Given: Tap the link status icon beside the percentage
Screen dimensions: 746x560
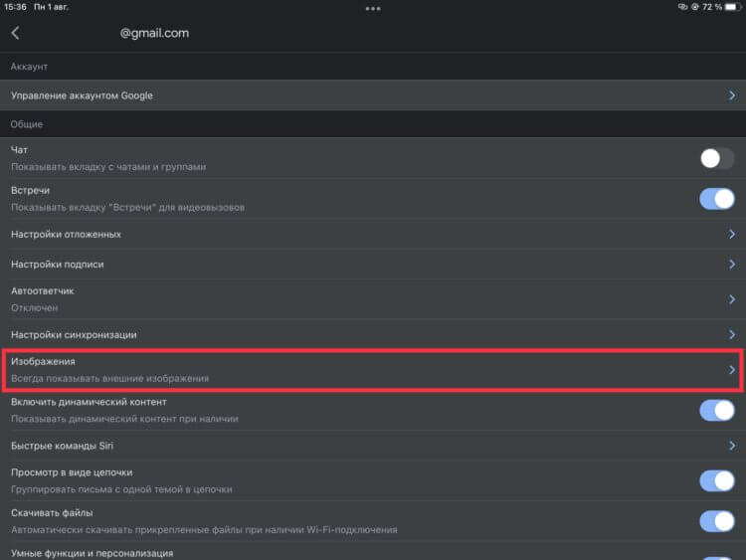Looking at the screenshot, I should pos(682,7).
